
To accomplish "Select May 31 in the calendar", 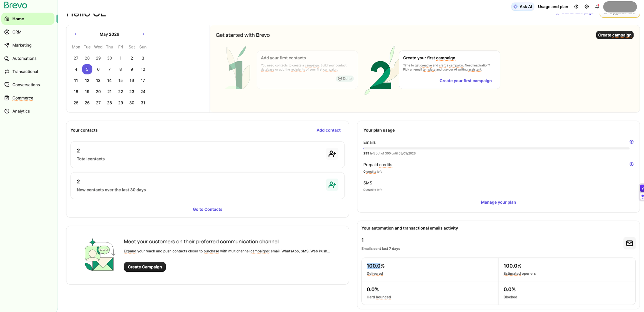I will point(143,103).
